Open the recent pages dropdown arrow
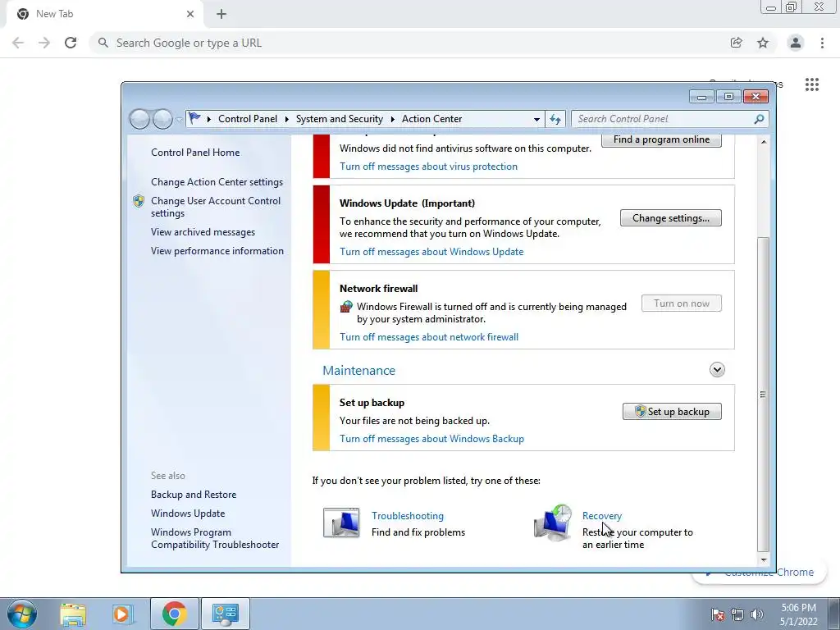 [179, 119]
